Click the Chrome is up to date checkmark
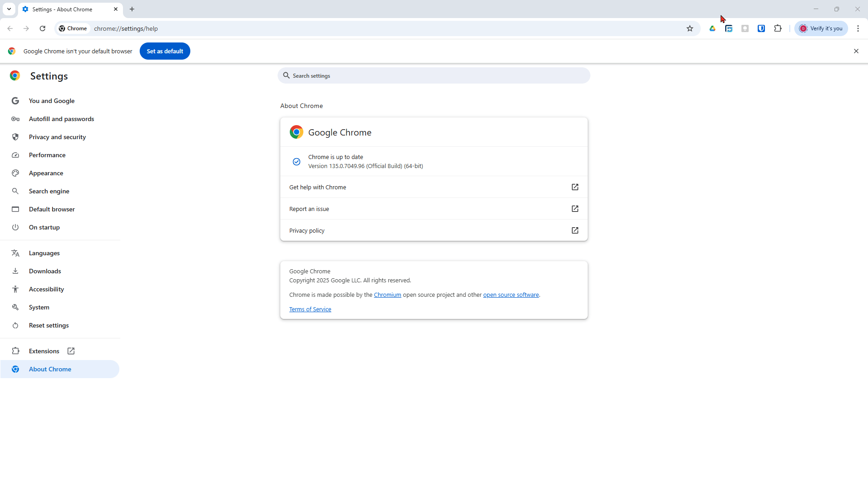This screenshot has height=487, width=868. point(297,162)
